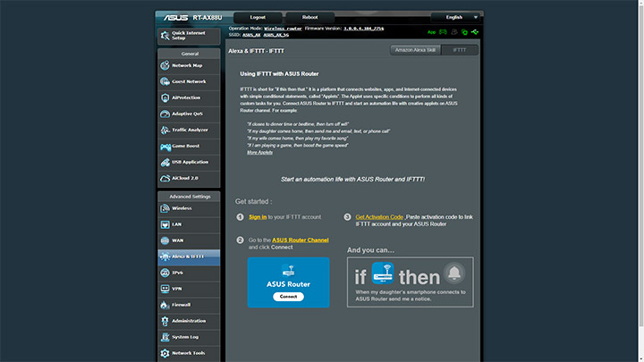The image size is (644, 362).
Task: Click the Wireless router operation mode link
Action: tap(283, 29)
